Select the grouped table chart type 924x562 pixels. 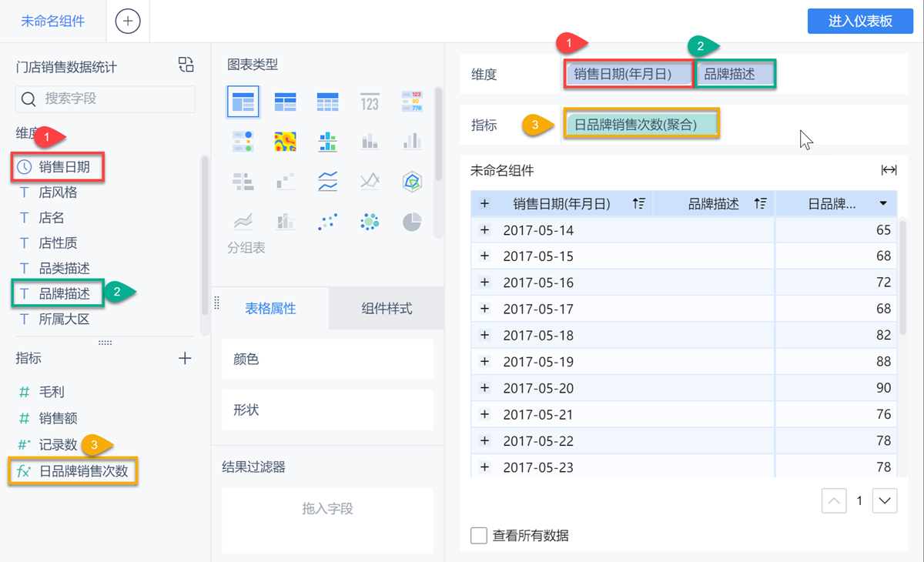[x=243, y=102]
